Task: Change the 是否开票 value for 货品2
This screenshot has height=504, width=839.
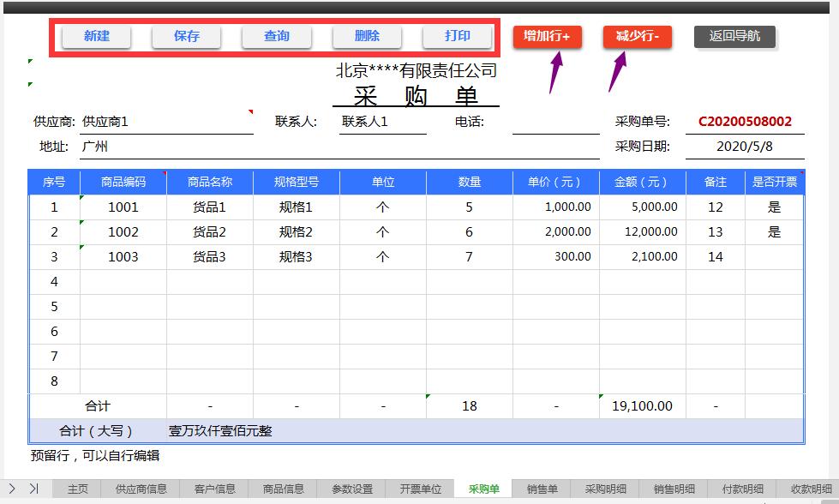Action: tap(774, 231)
